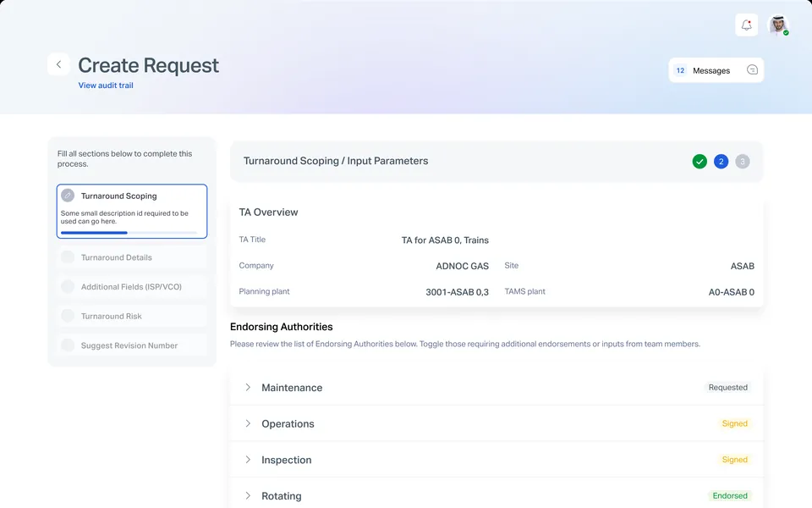Select Additional Fields (ISP/VCO) section

pyautogui.click(x=132, y=287)
